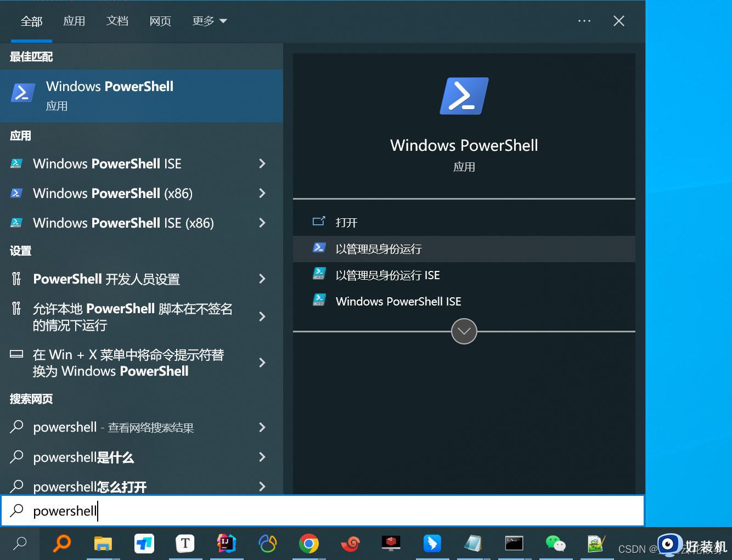This screenshot has height=560, width=732.
Task: Open the Notepad++ taskbar icon
Action: point(596,544)
